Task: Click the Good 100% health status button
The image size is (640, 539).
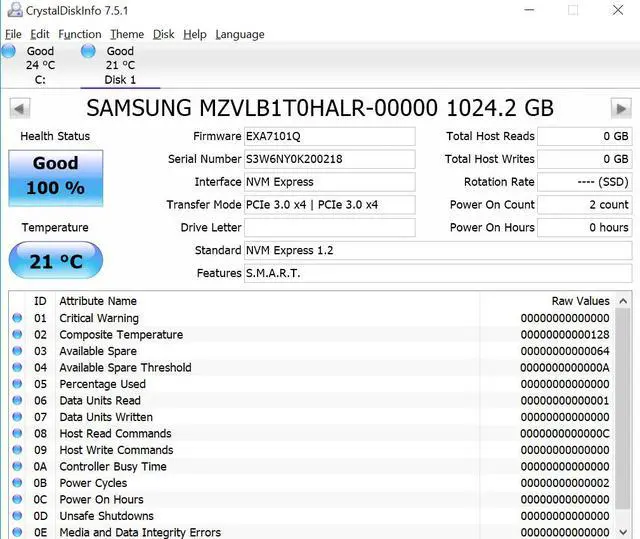Action: point(56,176)
